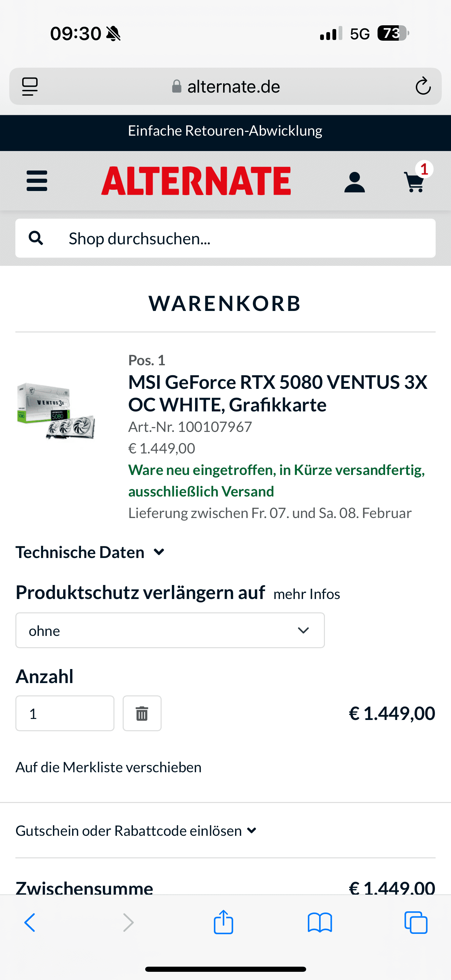The width and height of the screenshot is (451, 980).
Task: Delete item with trash can button
Action: click(x=142, y=713)
